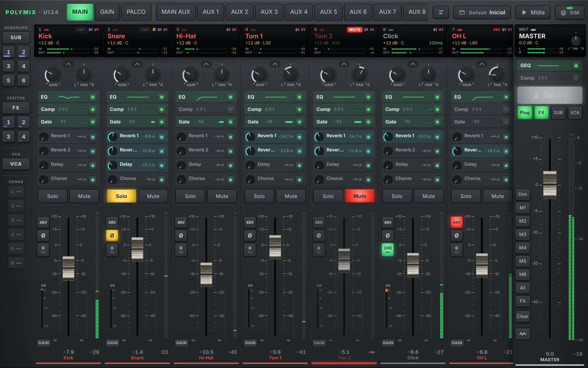Disable 48V phantom power on OH L
The height and width of the screenshot is (368, 588).
click(x=457, y=222)
